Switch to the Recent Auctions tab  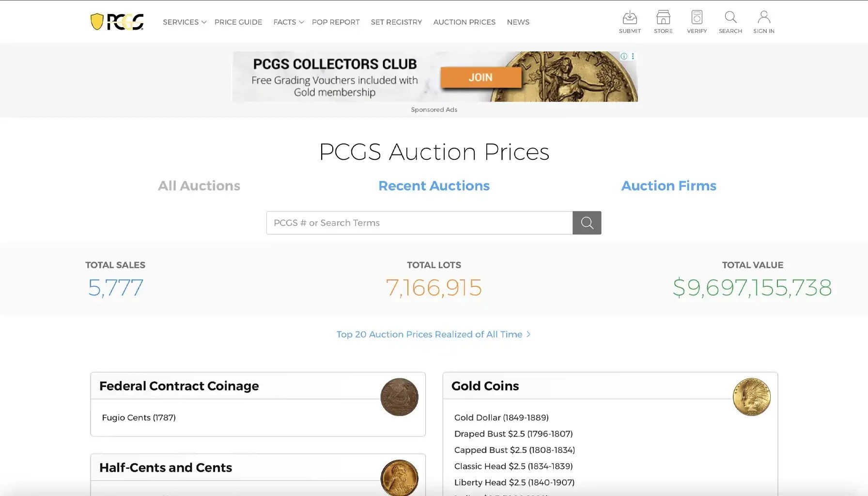pyautogui.click(x=434, y=186)
